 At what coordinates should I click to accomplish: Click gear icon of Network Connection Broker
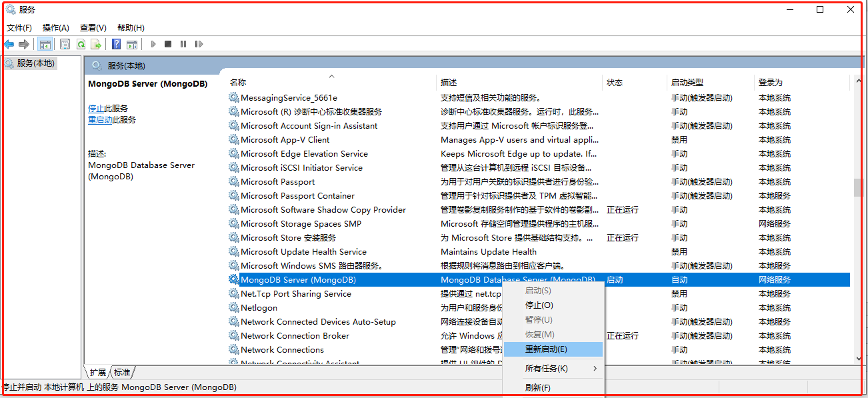tap(234, 335)
